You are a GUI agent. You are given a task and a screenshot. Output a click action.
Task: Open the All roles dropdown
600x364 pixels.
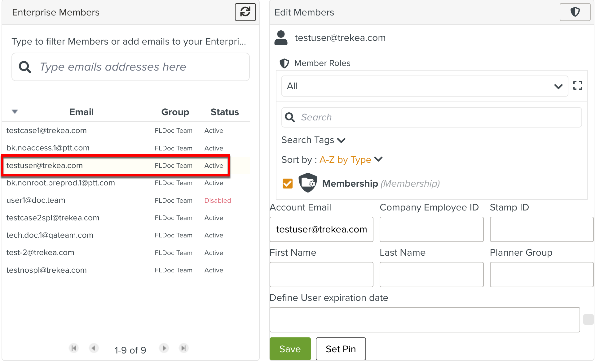[425, 86]
